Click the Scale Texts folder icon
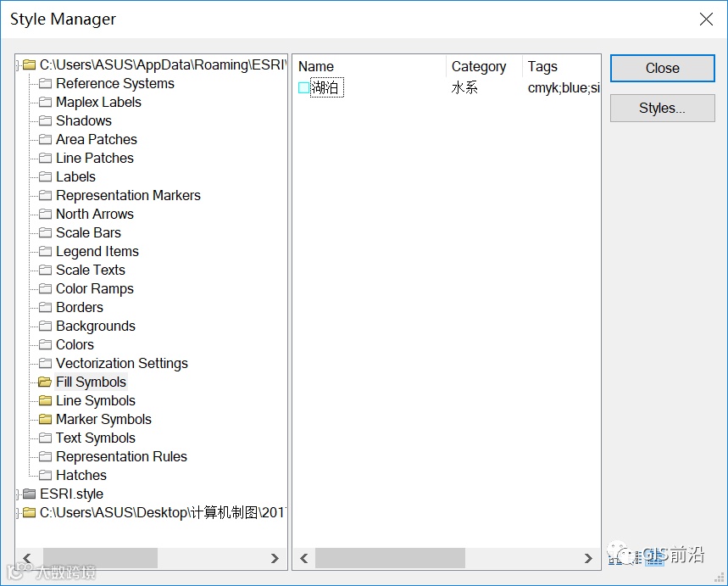The width and height of the screenshot is (728, 586). (x=45, y=270)
